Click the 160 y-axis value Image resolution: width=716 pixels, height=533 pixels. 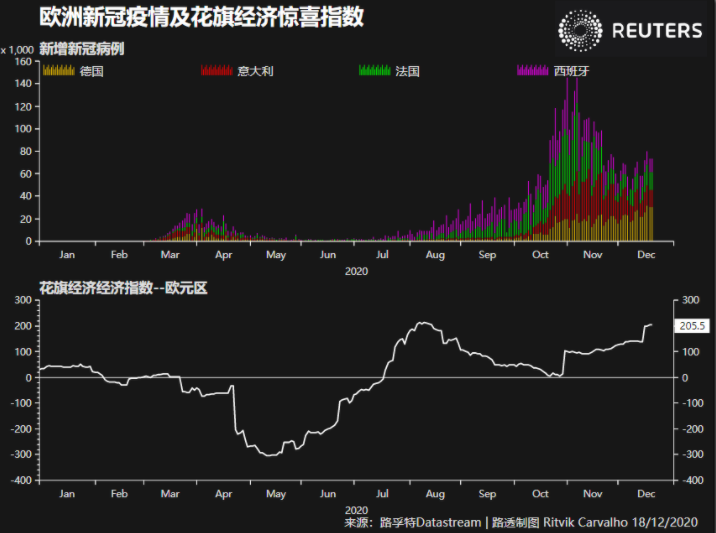coord(24,62)
